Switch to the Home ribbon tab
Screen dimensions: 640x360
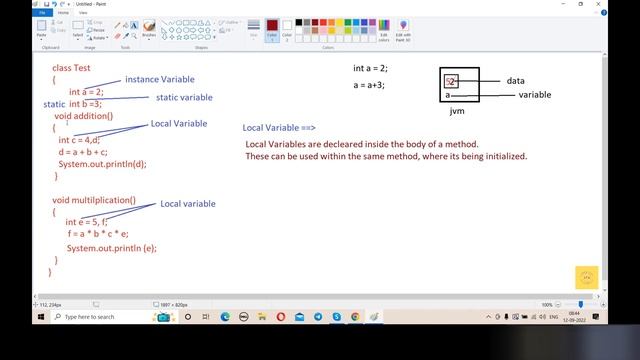coord(63,13)
